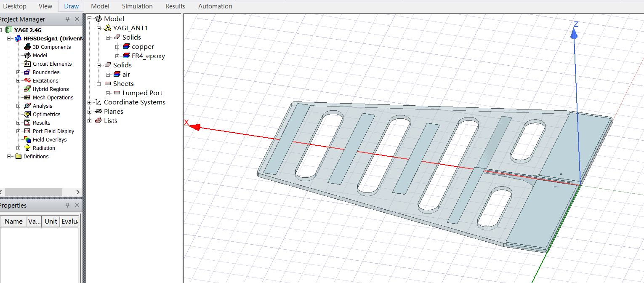Click the Lists icon in model tree
644x283 pixels.
click(98, 121)
